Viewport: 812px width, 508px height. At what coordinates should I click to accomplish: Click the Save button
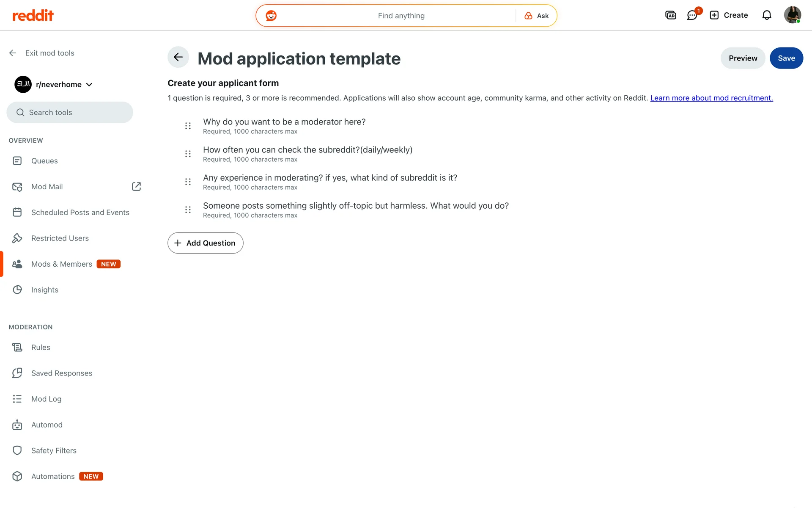click(786, 58)
